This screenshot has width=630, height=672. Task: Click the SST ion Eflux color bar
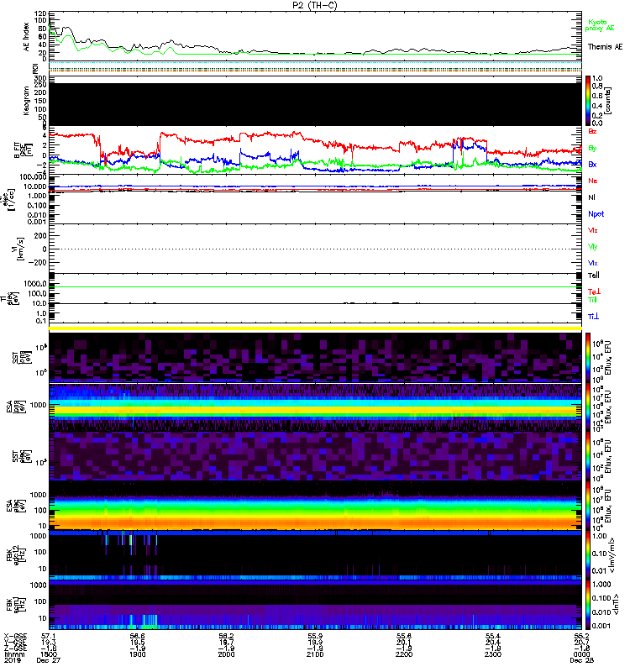pyautogui.click(x=587, y=357)
